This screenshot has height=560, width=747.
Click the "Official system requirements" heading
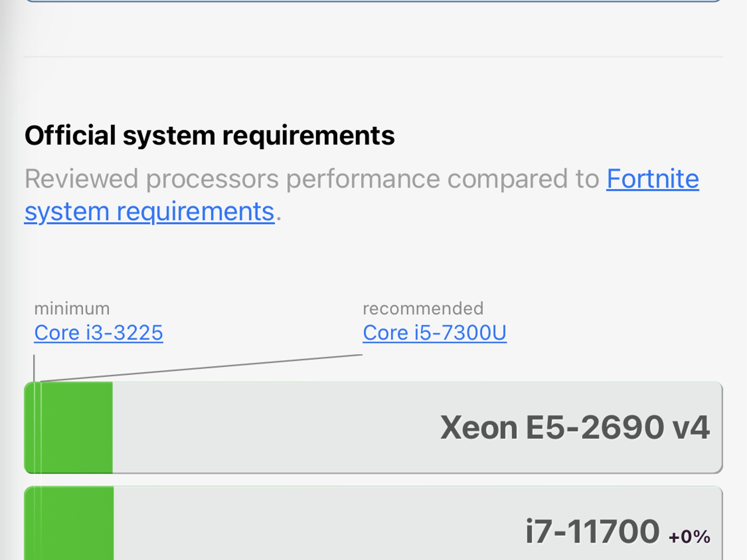pyautogui.click(x=209, y=136)
